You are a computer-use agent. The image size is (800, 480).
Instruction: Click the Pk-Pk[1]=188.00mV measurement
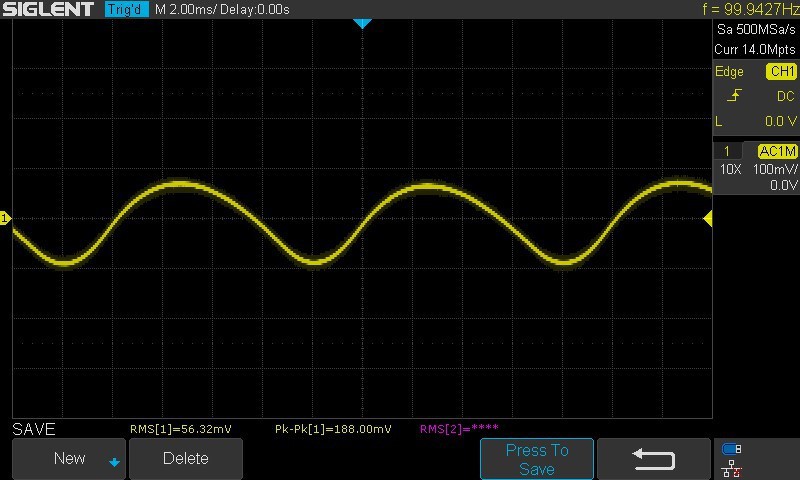click(333, 429)
